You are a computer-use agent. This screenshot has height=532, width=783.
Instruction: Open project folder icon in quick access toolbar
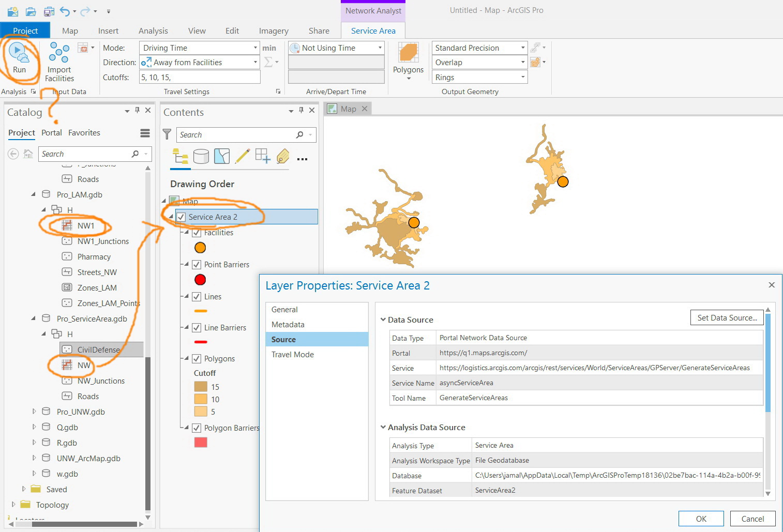pos(31,11)
